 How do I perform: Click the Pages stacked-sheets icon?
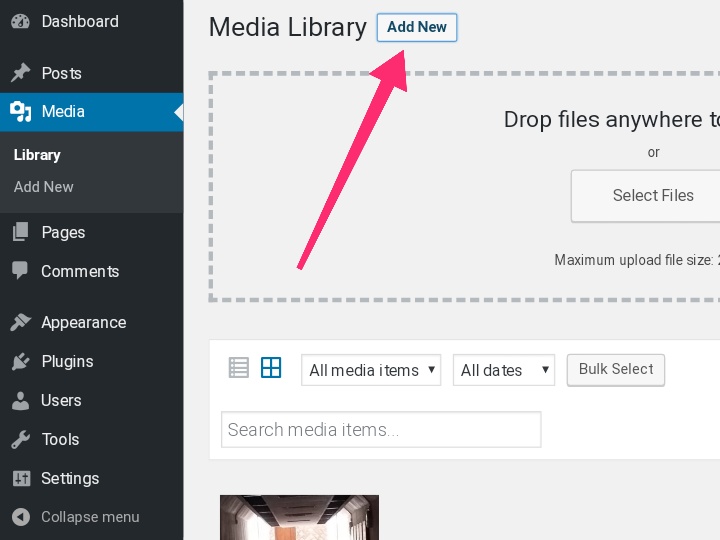point(20,232)
